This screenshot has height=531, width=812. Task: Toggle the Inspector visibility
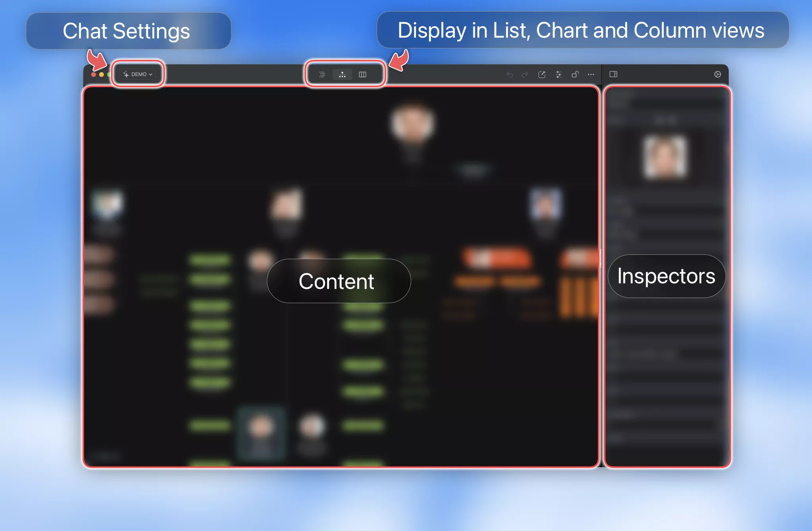pyautogui.click(x=613, y=73)
